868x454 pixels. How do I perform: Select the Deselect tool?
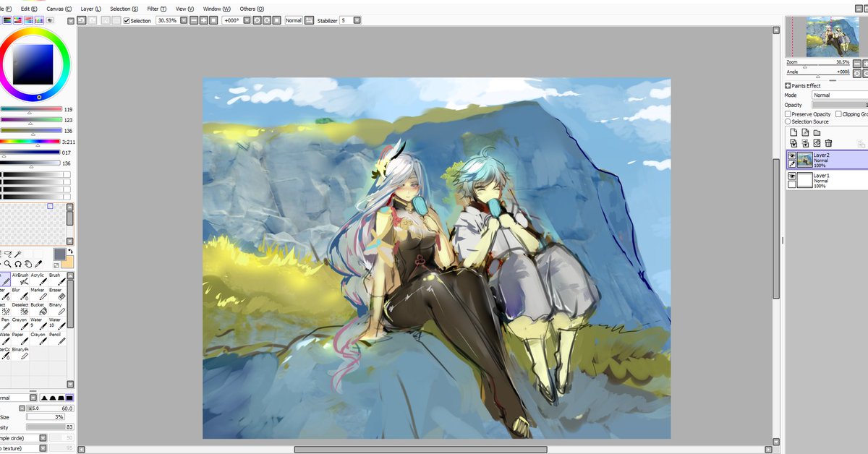pos(20,309)
